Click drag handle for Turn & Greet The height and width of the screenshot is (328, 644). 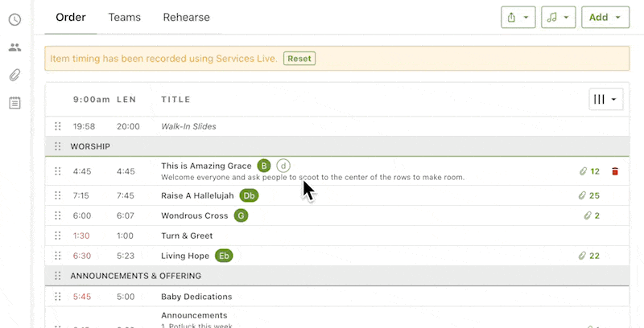click(57, 236)
